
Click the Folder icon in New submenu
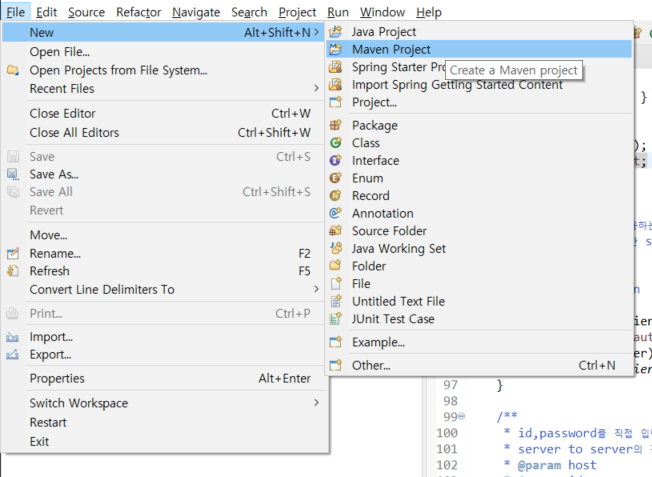336,266
